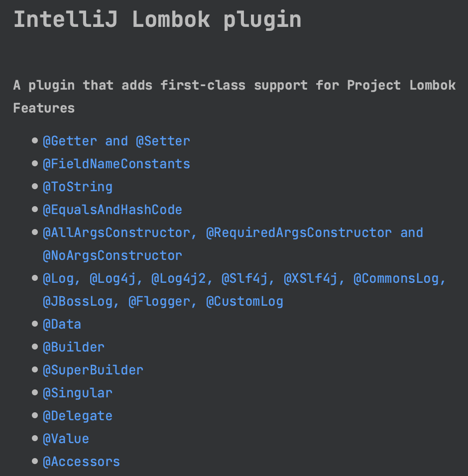Open the @Log, @Log4j loggers link

pos(89,279)
